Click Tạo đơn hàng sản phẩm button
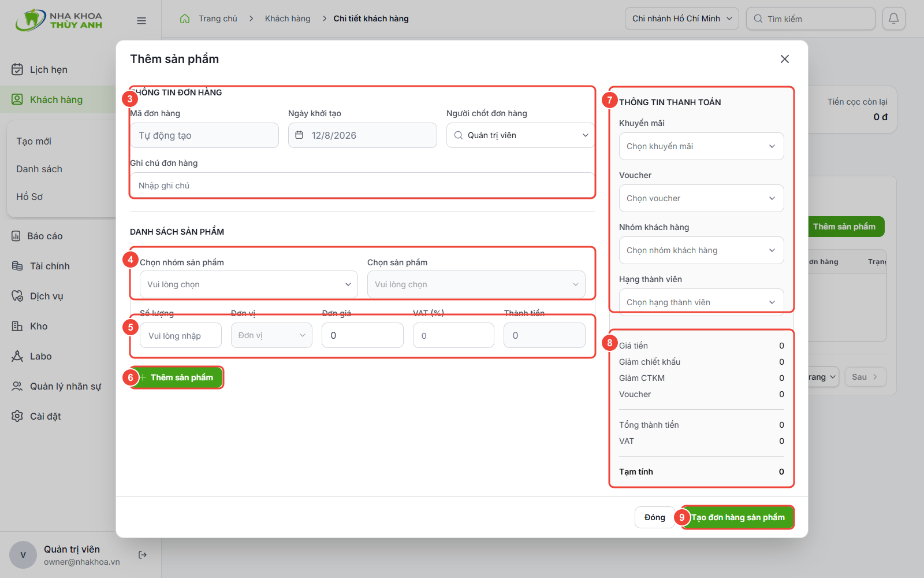This screenshot has width=924, height=578. (738, 517)
